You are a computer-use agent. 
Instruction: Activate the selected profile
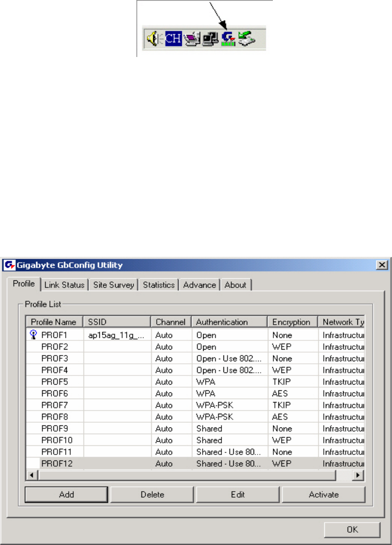[324, 494]
